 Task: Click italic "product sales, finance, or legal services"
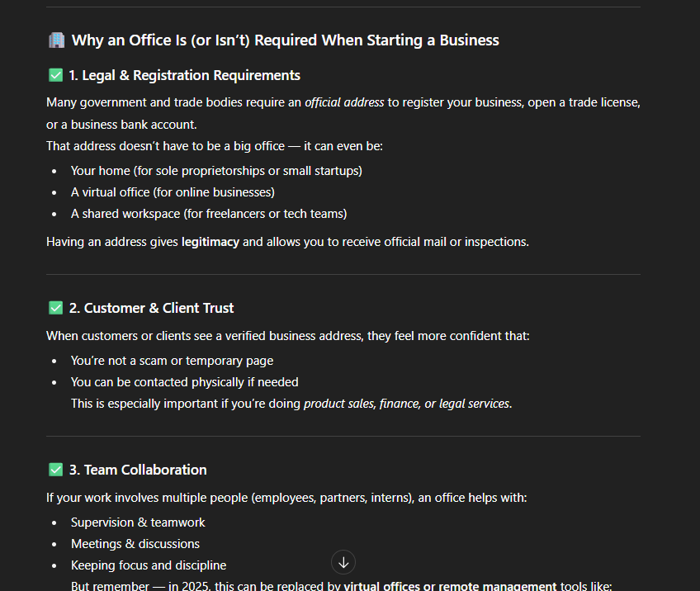(x=407, y=404)
